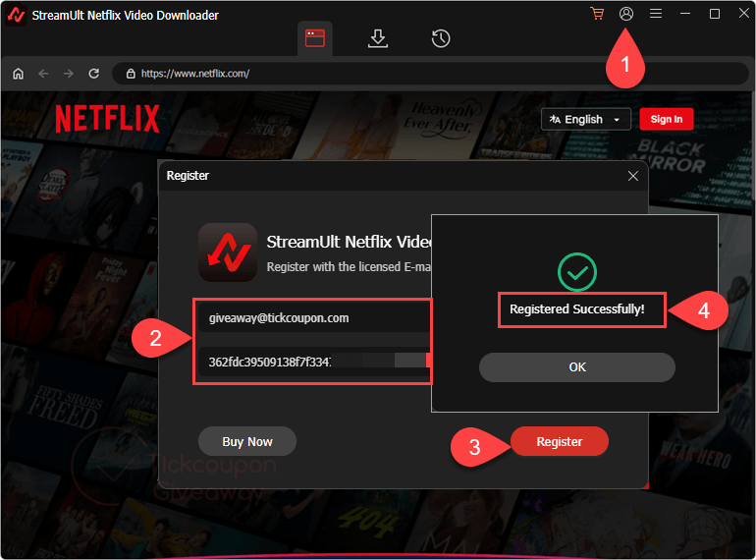Minimize the StreamUlt window

coord(684,14)
